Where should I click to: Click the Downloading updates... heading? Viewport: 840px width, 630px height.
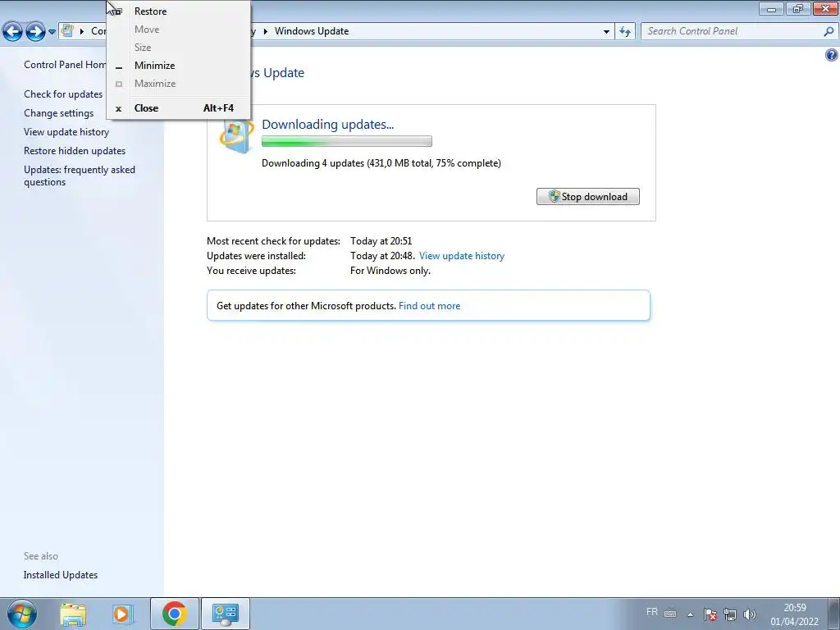327,125
